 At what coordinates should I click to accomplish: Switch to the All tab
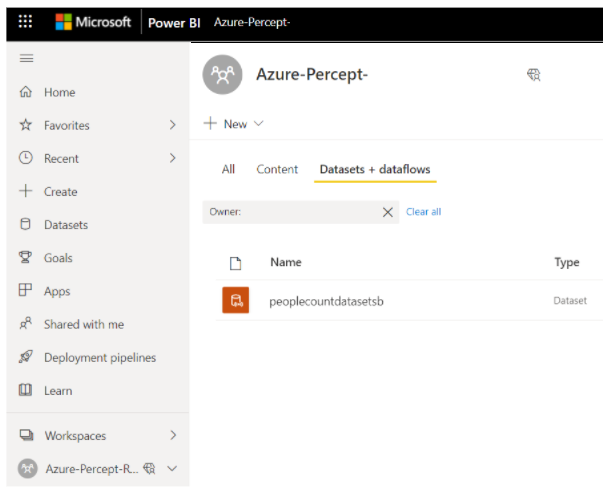pyautogui.click(x=228, y=169)
